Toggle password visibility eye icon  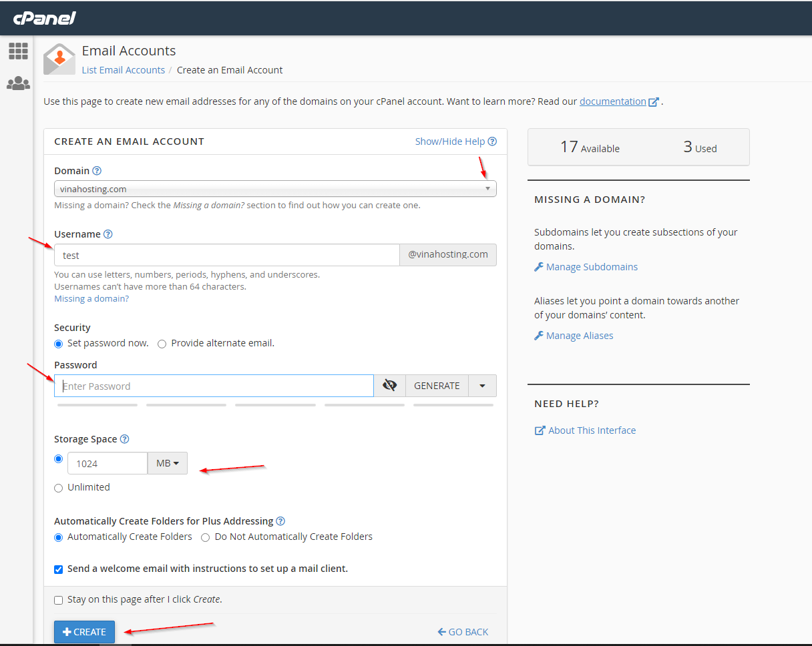pos(389,386)
